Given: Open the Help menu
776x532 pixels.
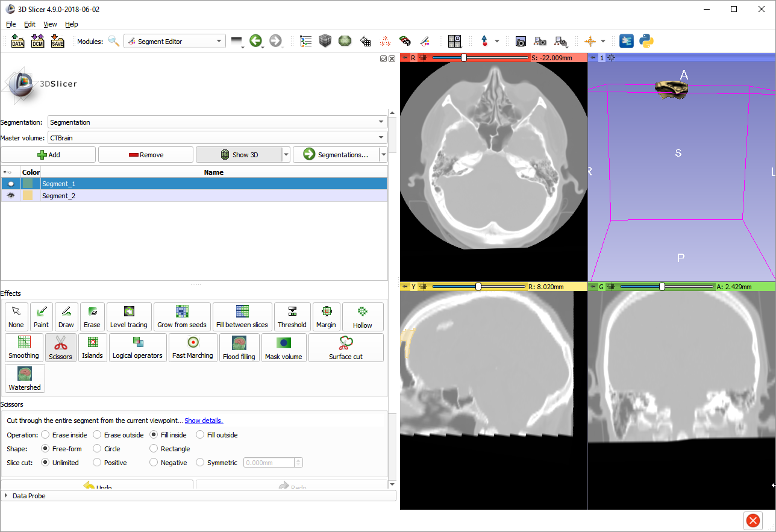Looking at the screenshot, I should pos(72,24).
